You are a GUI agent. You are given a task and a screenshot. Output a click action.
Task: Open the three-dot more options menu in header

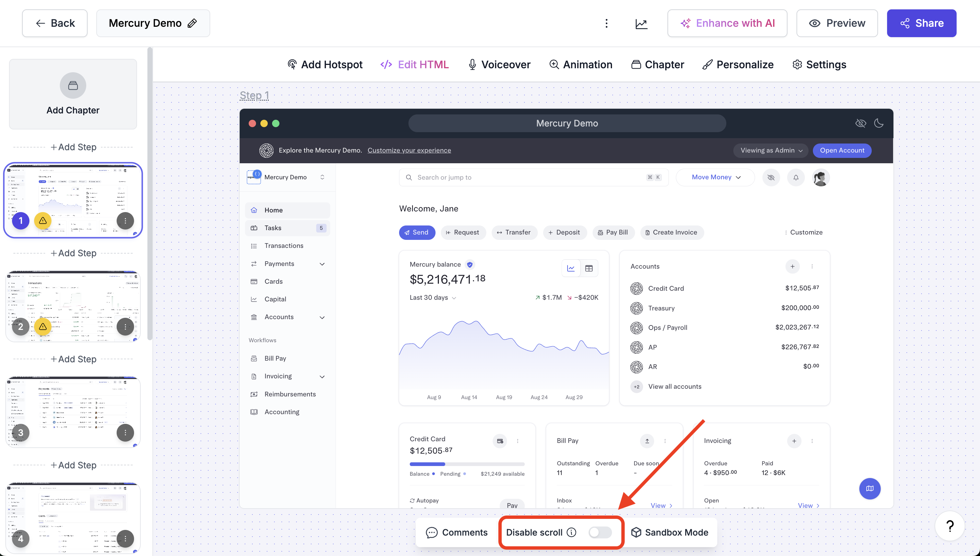coord(606,23)
